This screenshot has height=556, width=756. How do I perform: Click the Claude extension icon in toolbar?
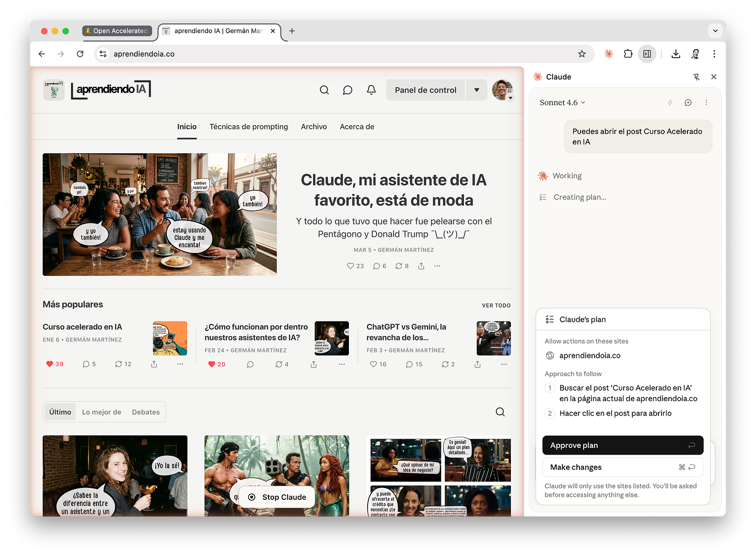coord(609,54)
